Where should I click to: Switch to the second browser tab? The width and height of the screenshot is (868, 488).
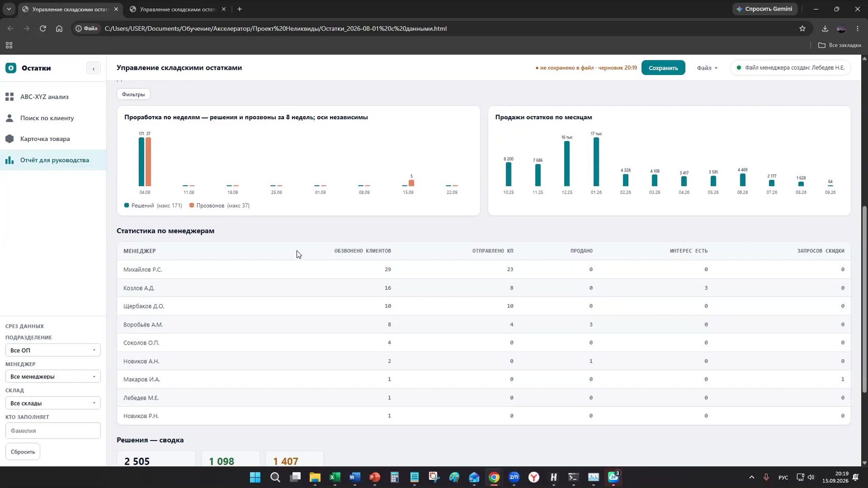click(x=178, y=9)
